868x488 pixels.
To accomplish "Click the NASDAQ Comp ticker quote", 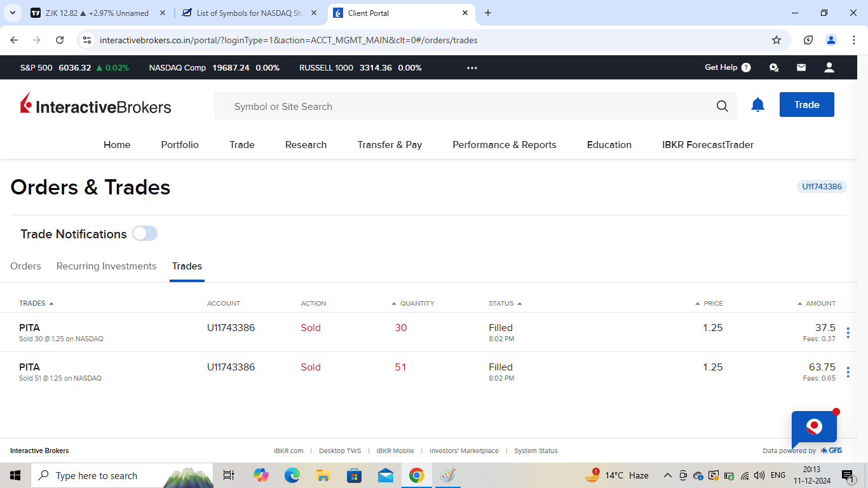I will (214, 67).
